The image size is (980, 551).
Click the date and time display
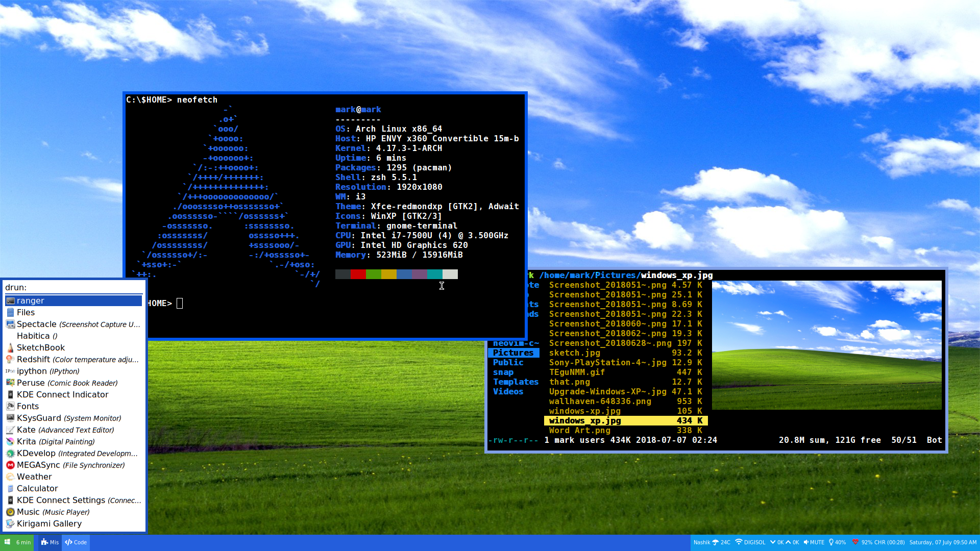pos(943,542)
